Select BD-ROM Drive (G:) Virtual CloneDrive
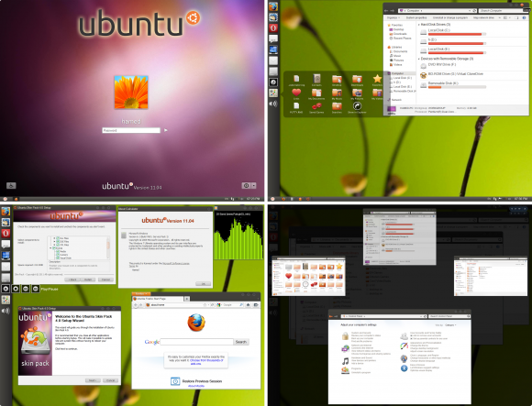The height and width of the screenshot is (406, 532). [x=451, y=74]
